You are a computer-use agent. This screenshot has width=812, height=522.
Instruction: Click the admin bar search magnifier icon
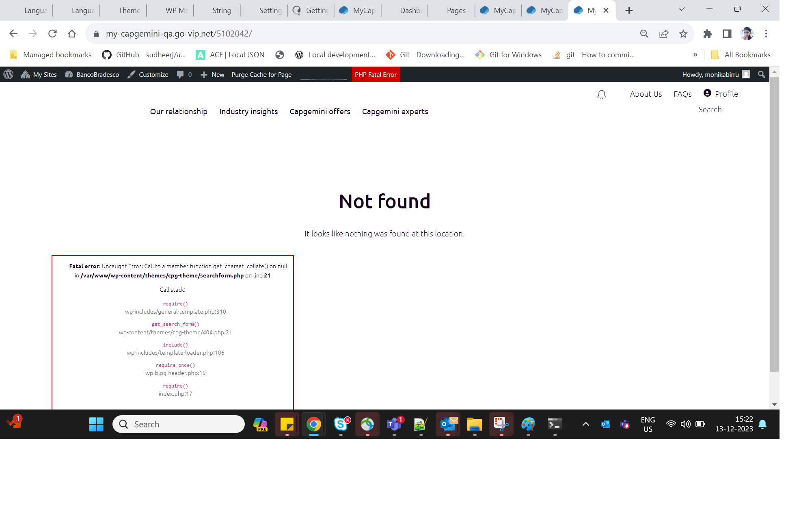pyautogui.click(x=761, y=74)
